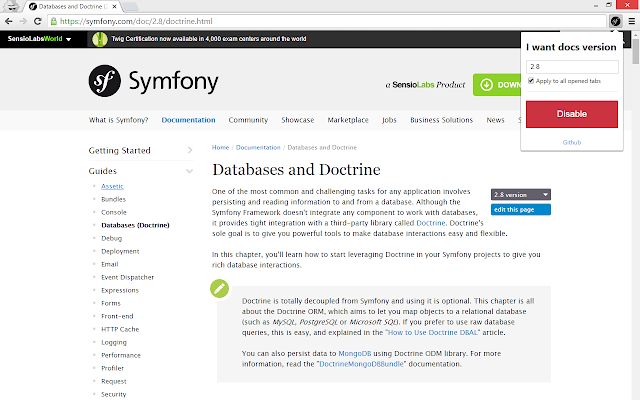Open the Bundles guide

click(x=113, y=199)
